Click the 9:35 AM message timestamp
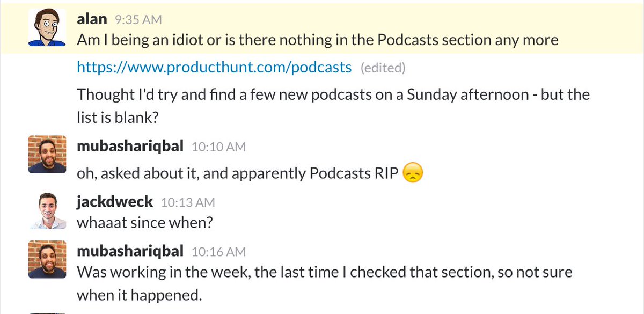 click(x=138, y=20)
